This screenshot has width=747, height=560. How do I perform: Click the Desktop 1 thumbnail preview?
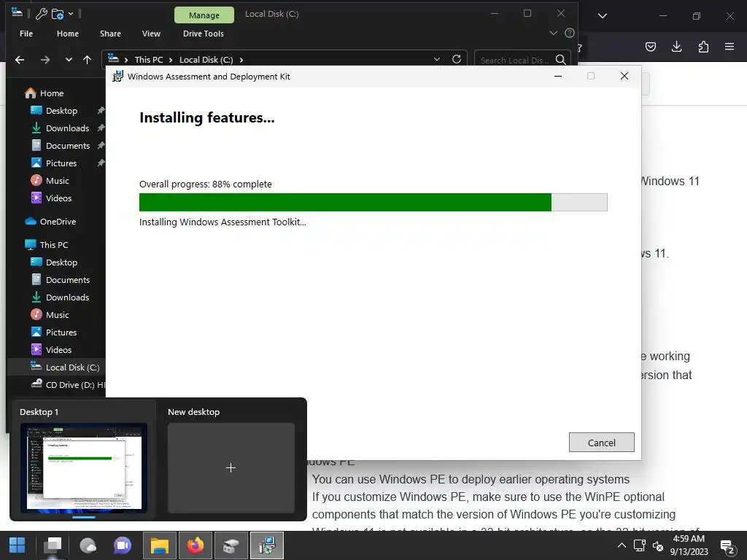[x=83, y=467]
